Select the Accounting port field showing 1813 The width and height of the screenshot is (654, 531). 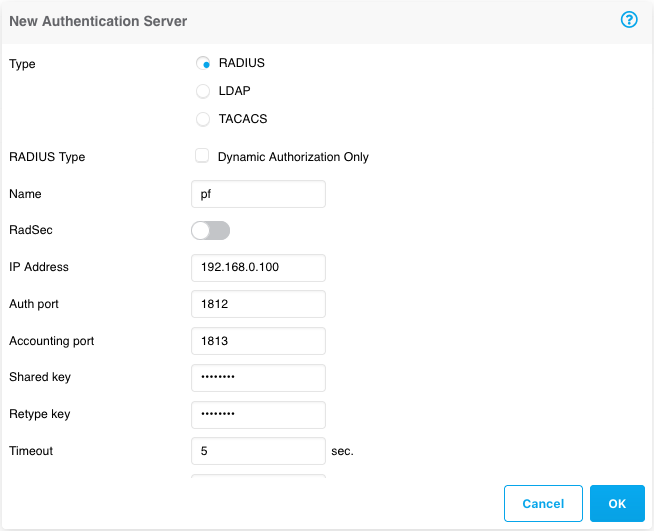(258, 341)
